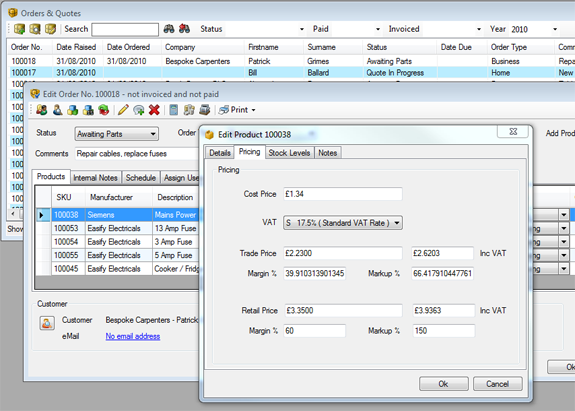Image resolution: width=575 pixels, height=411 pixels.
Task: Open the Awaiting Parts status dropdown in Edit Order
Action: [153, 134]
